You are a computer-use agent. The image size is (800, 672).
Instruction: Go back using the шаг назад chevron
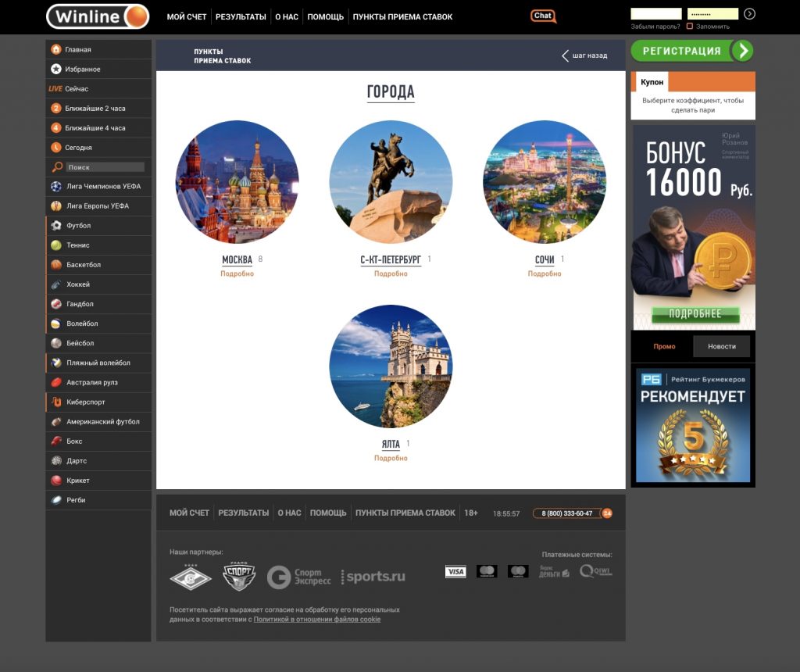tap(565, 55)
